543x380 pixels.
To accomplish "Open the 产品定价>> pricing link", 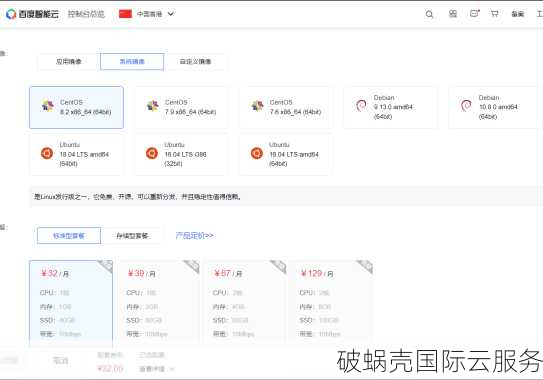I will tap(194, 236).
